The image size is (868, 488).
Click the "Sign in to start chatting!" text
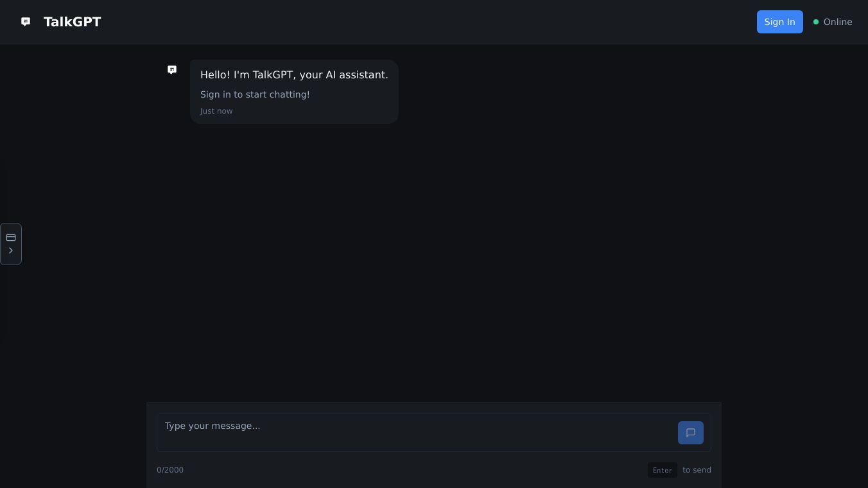(255, 94)
